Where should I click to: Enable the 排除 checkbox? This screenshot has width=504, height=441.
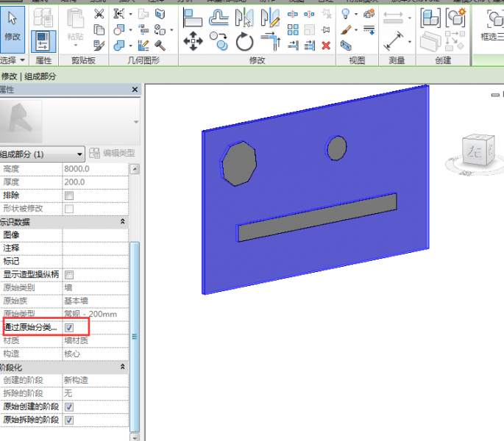coord(69,196)
